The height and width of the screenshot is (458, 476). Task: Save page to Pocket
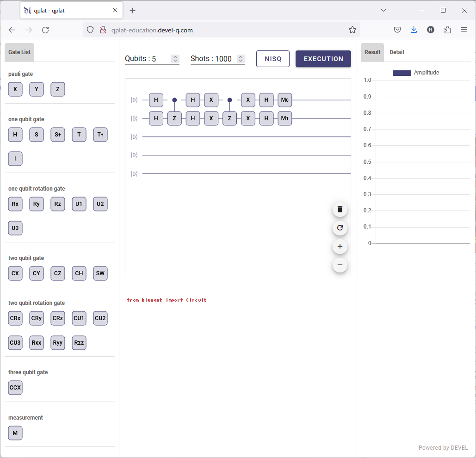point(397,30)
